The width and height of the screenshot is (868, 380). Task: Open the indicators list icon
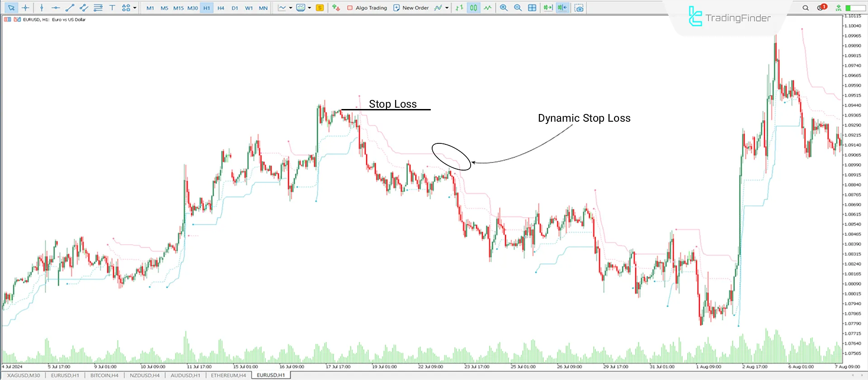[438, 8]
